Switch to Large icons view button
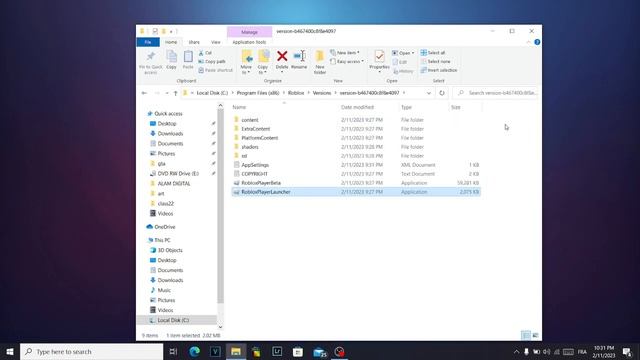640x360 pixels. (x=535, y=336)
